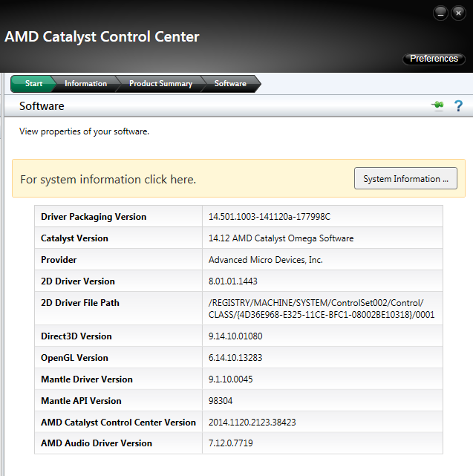
Task: Select value 9.1.10.0045
Action: pyautogui.click(x=230, y=379)
